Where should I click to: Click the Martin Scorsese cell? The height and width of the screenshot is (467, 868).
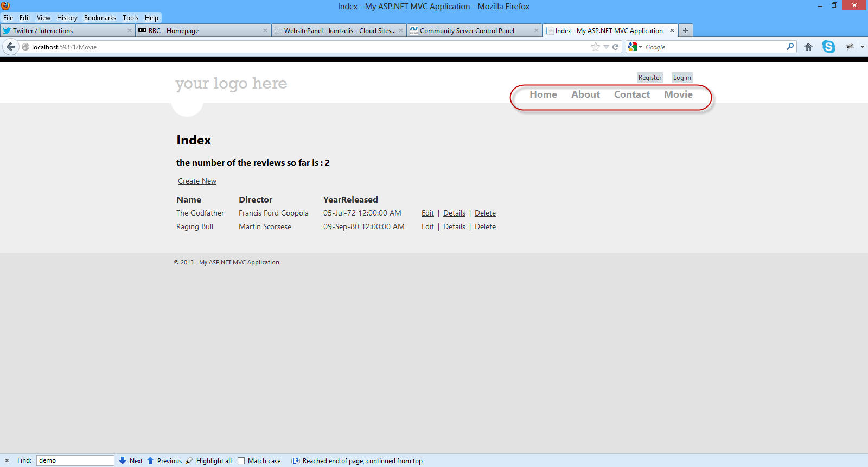[265, 226]
